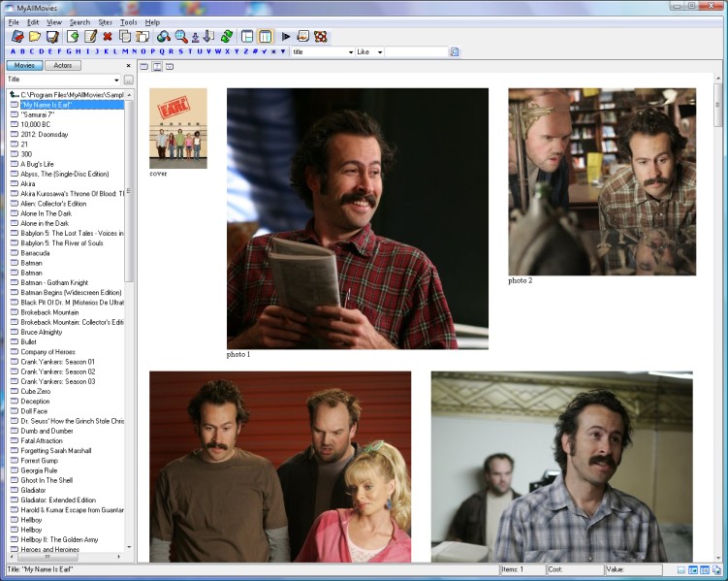Click the sort arrow icon in toolbar
Screen dimensions: 728x581
click(x=209, y=36)
